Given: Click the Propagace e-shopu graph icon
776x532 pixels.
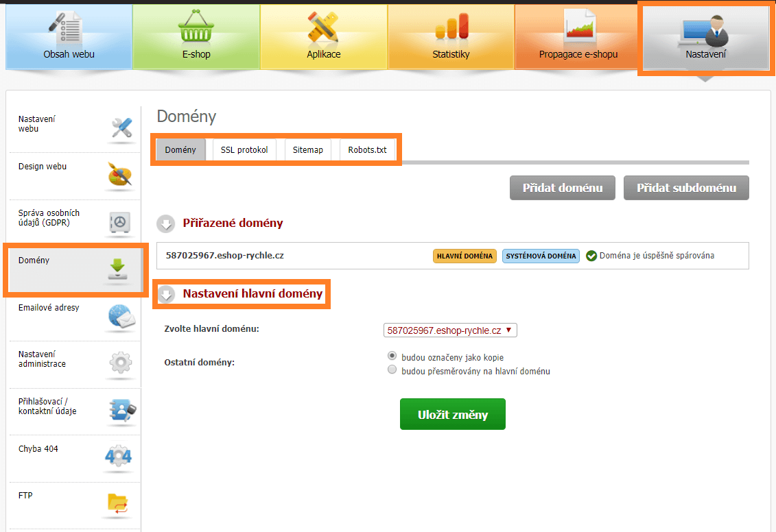Looking at the screenshot, I should click(x=580, y=26).
